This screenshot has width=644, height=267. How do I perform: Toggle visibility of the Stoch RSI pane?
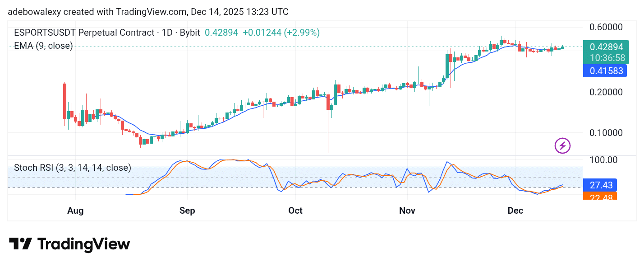pyautogui.click(x=72, y=168)
